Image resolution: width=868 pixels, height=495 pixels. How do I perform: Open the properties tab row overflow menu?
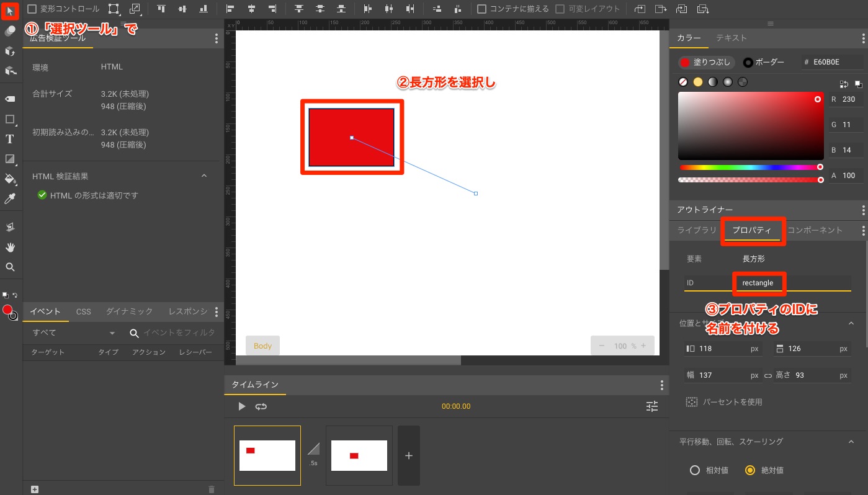click(863, 230)
